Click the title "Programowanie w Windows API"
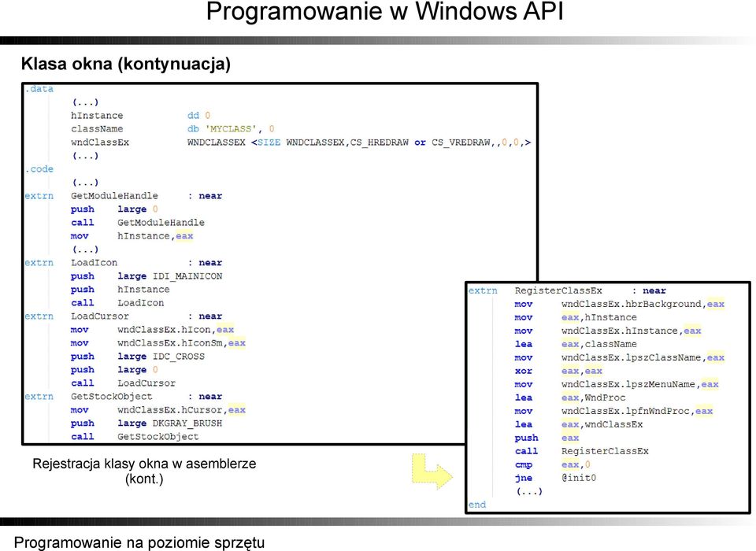Viewport: 756px width, 551px height. click(385, 10)
